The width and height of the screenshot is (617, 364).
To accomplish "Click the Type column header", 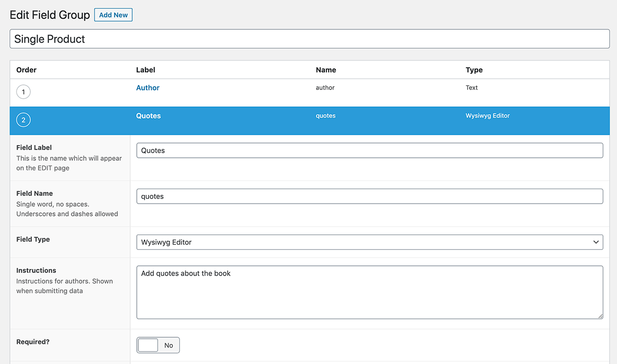I will coord(474,70).
